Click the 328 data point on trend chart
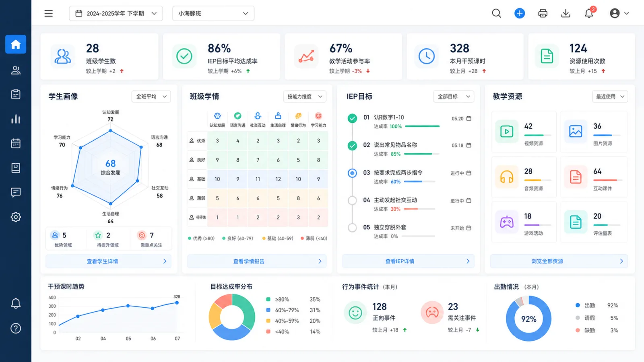 point(177,303)
